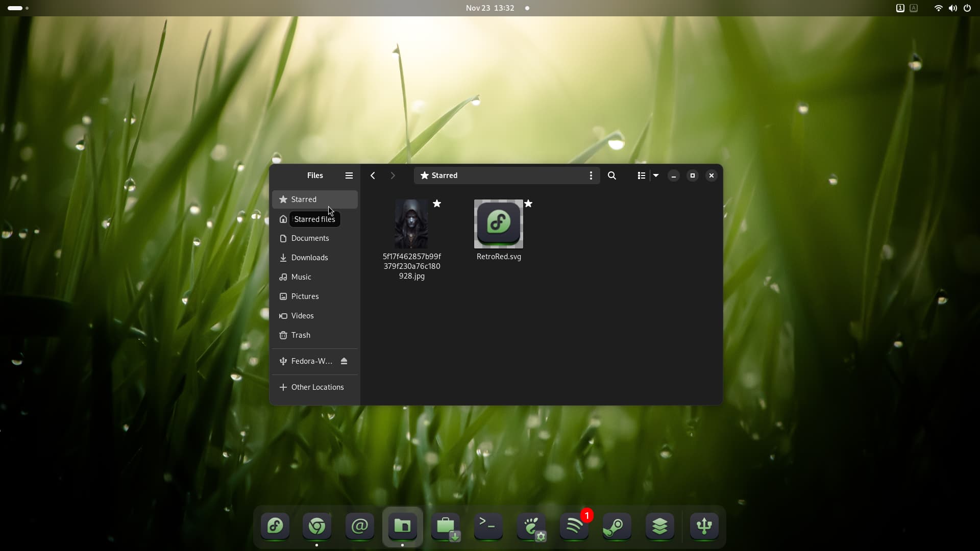This screenshot has width=980, height=551.
Task: Eject the Fedora-W... drive
Action: point(344,361)
